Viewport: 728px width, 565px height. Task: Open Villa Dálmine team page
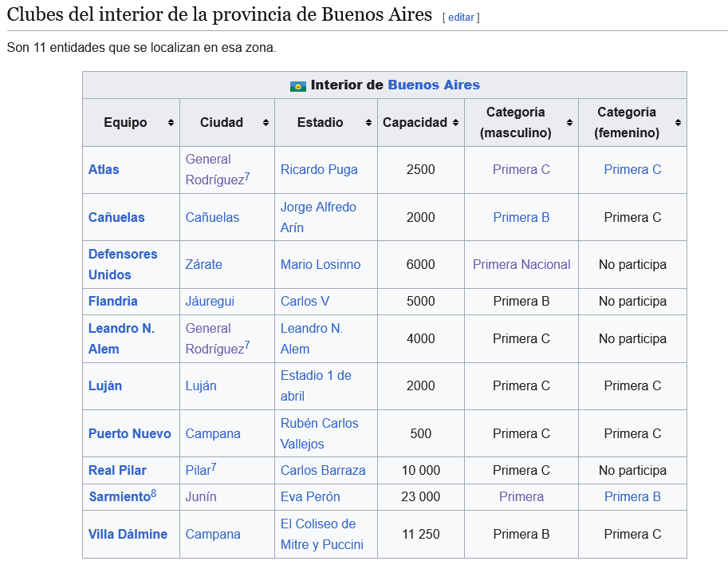click(128, 535)
